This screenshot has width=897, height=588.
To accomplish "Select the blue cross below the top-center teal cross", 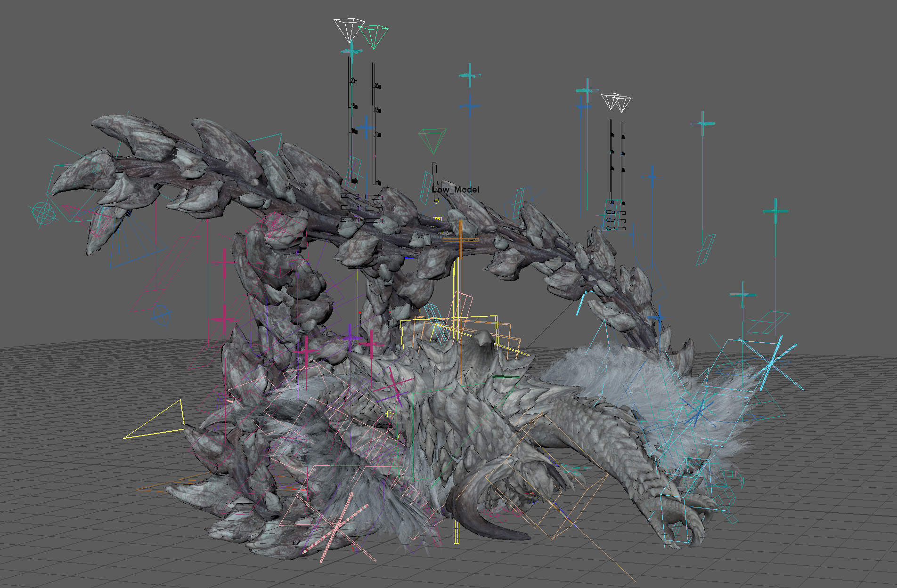I will point(470,106).
